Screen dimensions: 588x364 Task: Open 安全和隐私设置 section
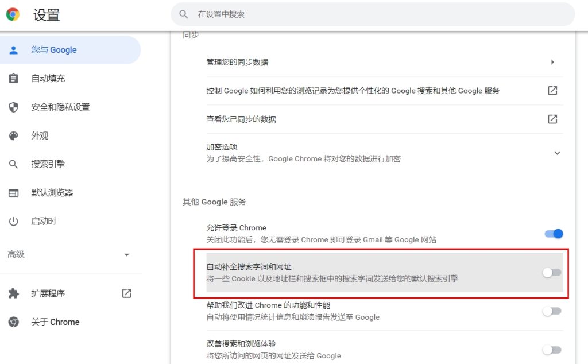60,107
